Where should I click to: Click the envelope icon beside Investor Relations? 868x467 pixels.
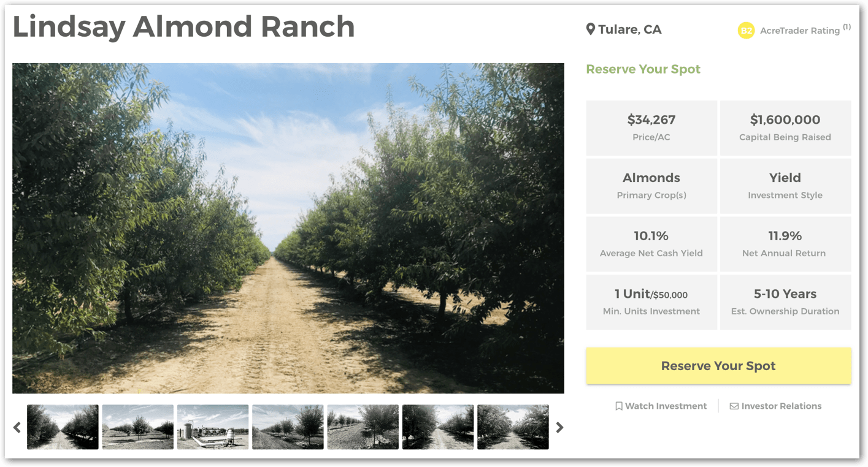pos(734,406)
